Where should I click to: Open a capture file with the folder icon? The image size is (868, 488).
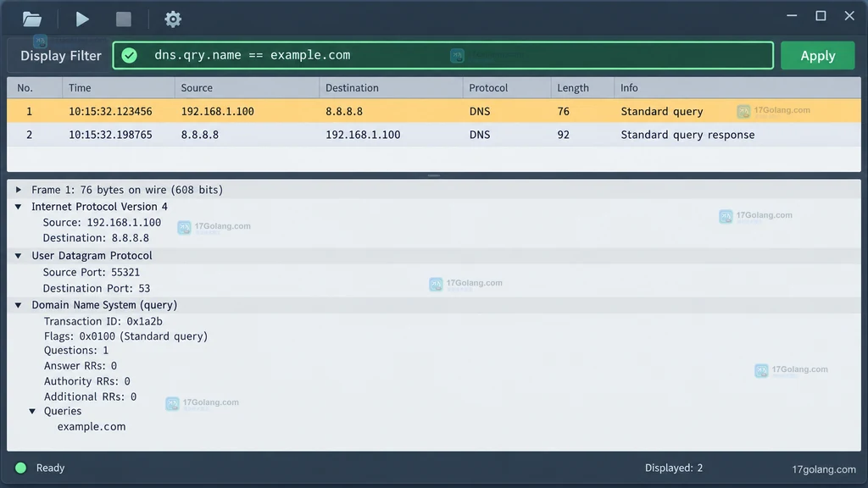pos(32,19)
